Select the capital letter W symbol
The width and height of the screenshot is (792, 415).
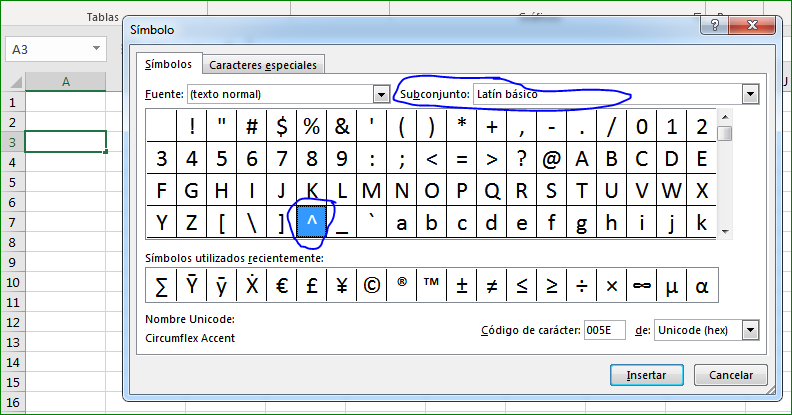pyautogui.click(x=671, y=190)
